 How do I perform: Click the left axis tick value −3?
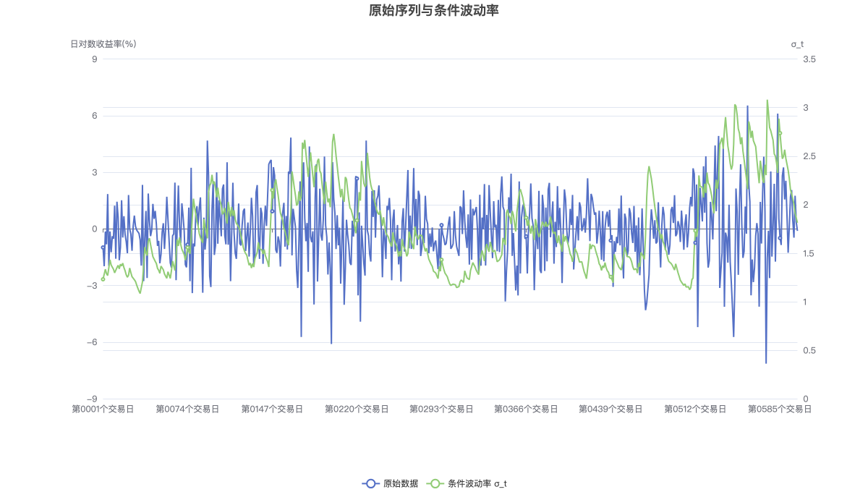[x=92, y=286]
